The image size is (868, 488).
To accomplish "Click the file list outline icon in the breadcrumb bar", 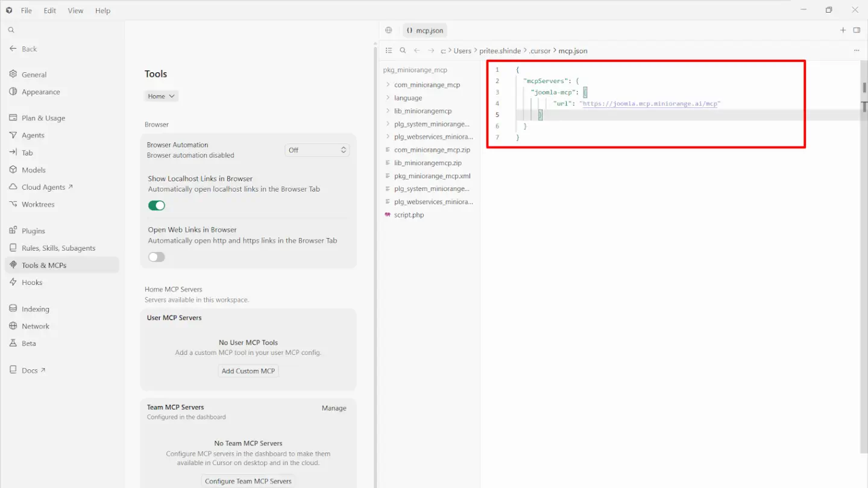I will click(389, 51).
